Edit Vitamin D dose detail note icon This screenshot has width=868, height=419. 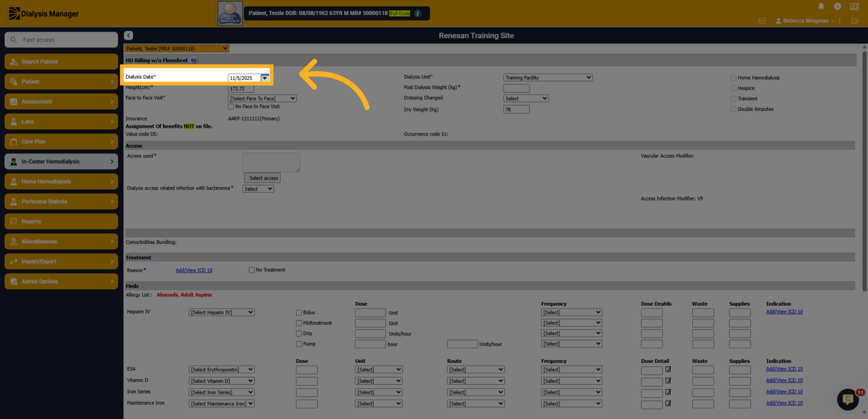(668, 380)
